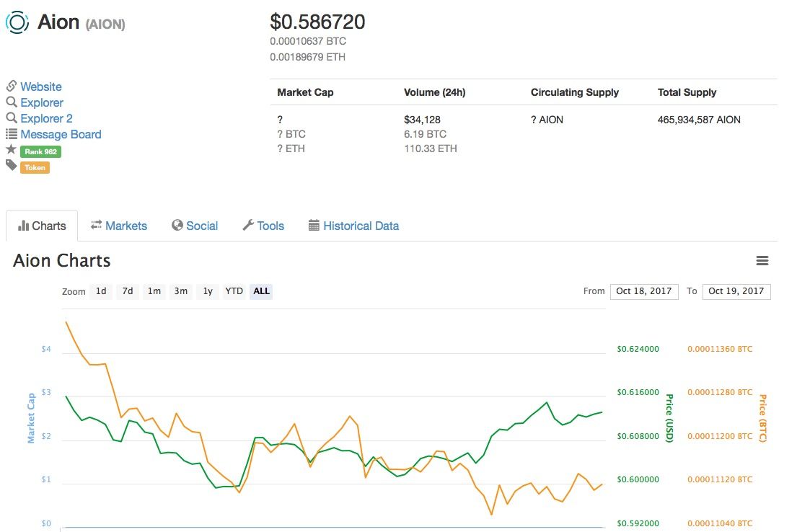Screen dimensions: 797x532
Task: Click the tag icon next to Token
Action: pyautogui.click(x=12, y=164)
